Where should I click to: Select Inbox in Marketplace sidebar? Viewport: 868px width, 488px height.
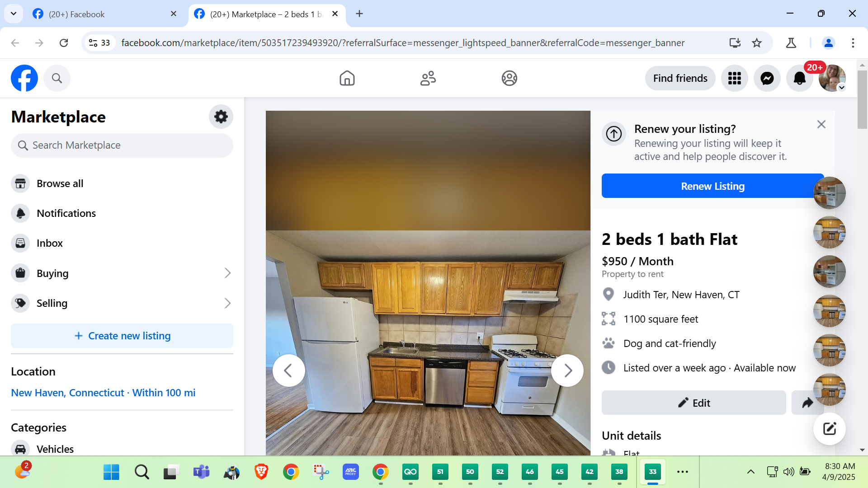click(50, 243)
